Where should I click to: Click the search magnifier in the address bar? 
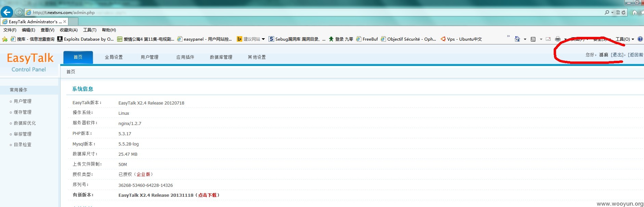(607, 12)
